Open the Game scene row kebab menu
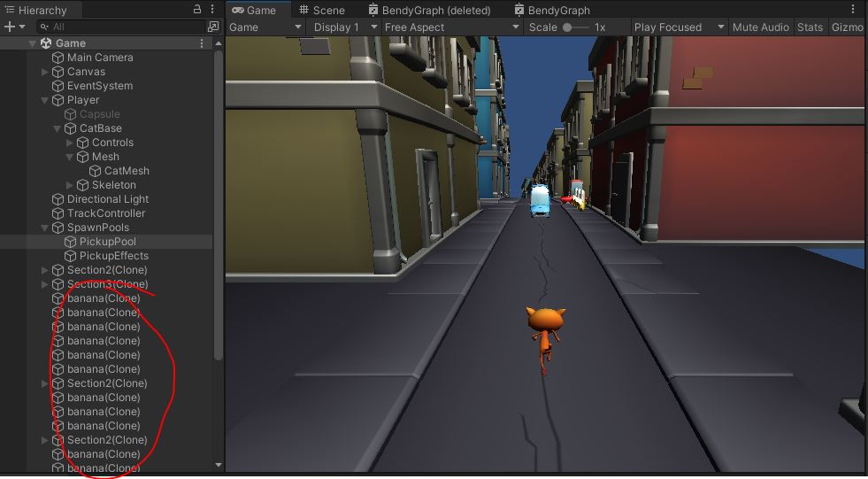The width and height of the screenshot is (868, 479). pos(202,42)
